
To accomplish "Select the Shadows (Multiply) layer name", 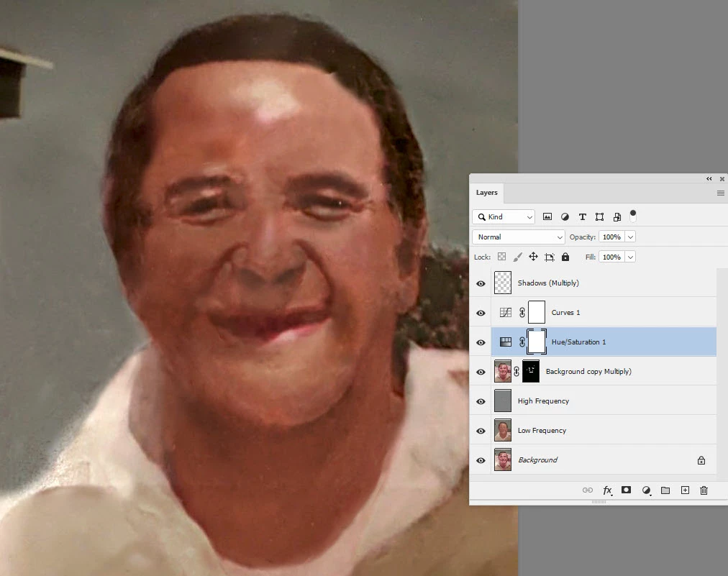I will [x=548, y=283].
